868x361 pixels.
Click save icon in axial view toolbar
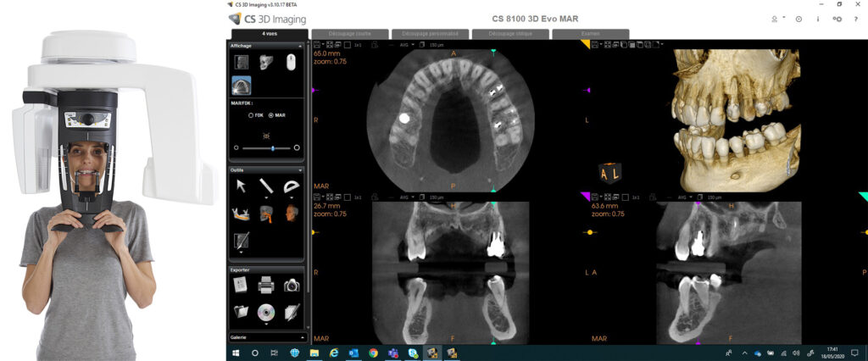tap(317, 44)
